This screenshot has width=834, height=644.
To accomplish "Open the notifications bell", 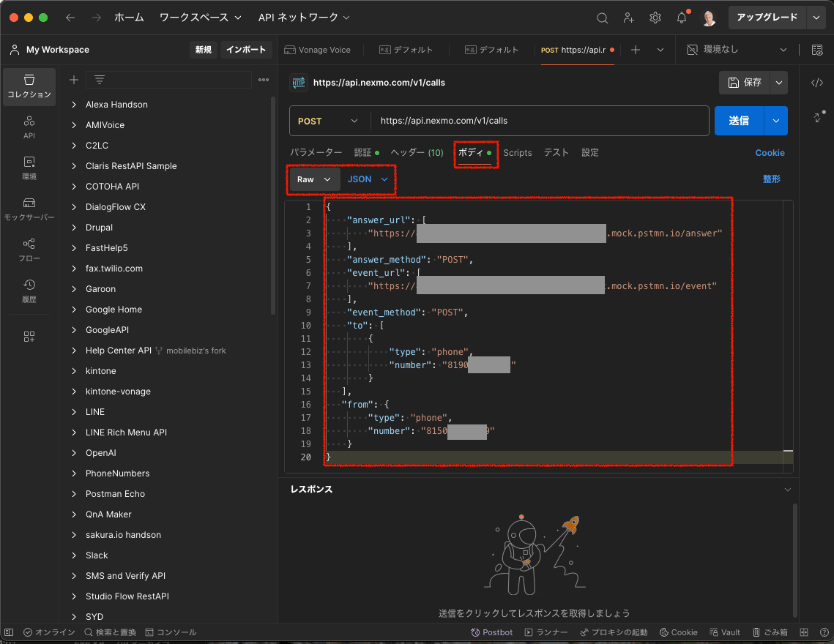I will [682, 18].
